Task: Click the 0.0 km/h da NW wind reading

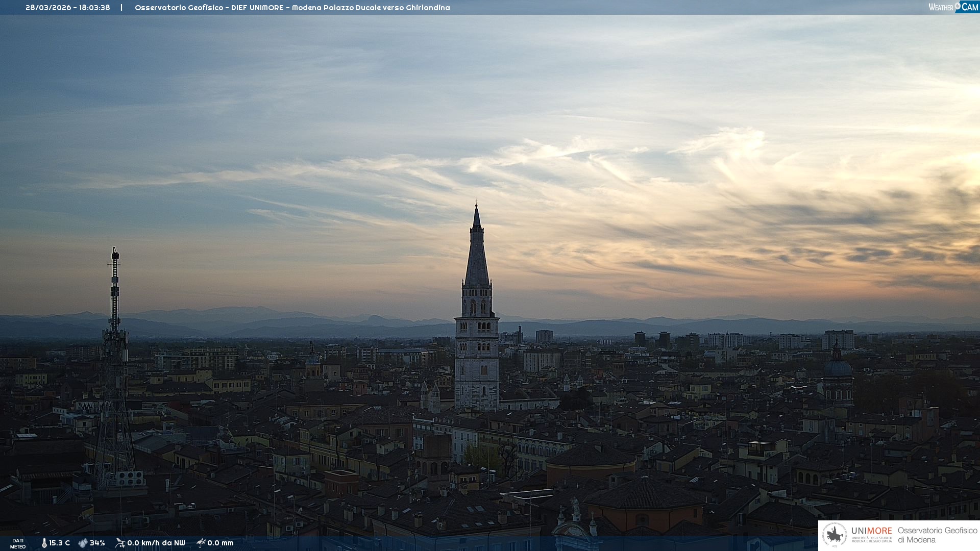Action: pos(156,543)
